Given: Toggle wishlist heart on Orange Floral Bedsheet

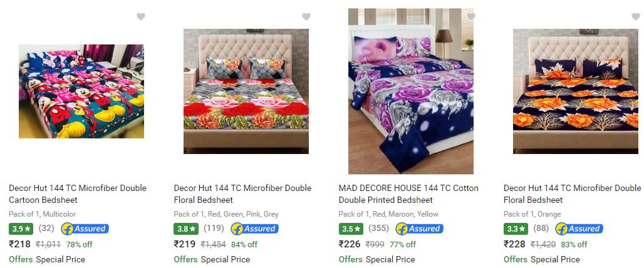Looking at the screenshot, I should point(636,17).
